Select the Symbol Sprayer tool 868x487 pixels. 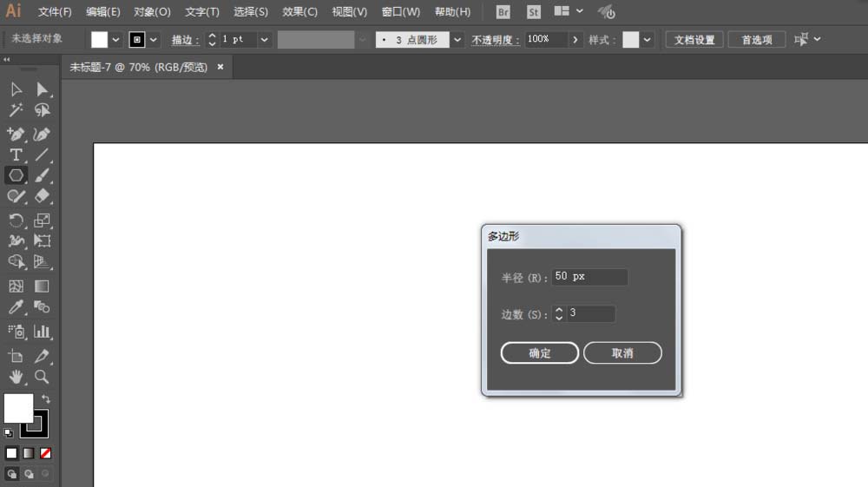pyautogui.click(x=16, y=332)
